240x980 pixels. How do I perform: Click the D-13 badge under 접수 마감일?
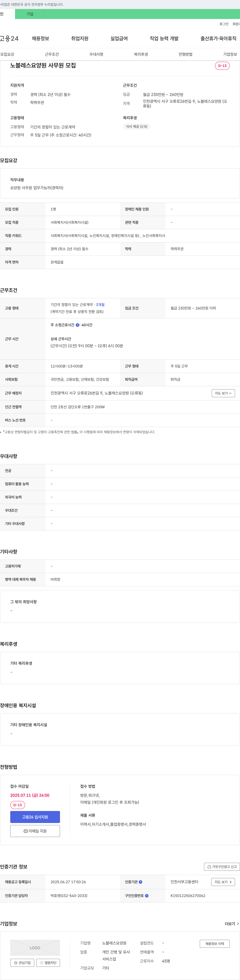tap(17, 805)
